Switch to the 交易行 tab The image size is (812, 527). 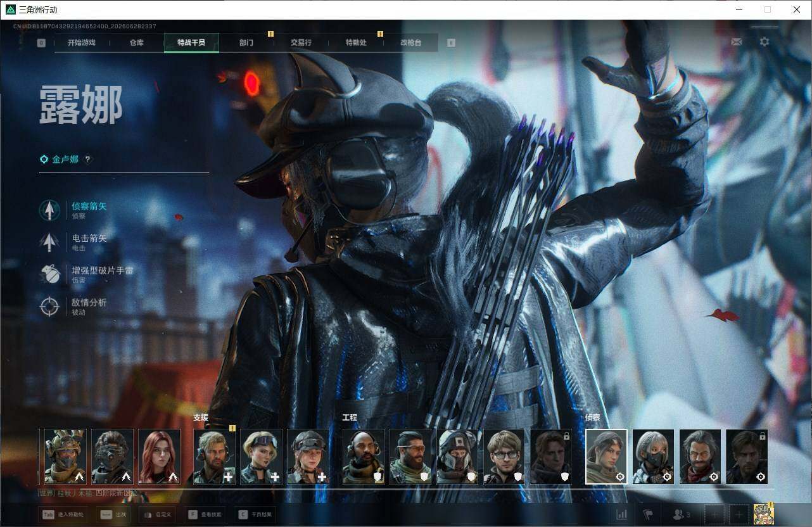click(301, 43)
